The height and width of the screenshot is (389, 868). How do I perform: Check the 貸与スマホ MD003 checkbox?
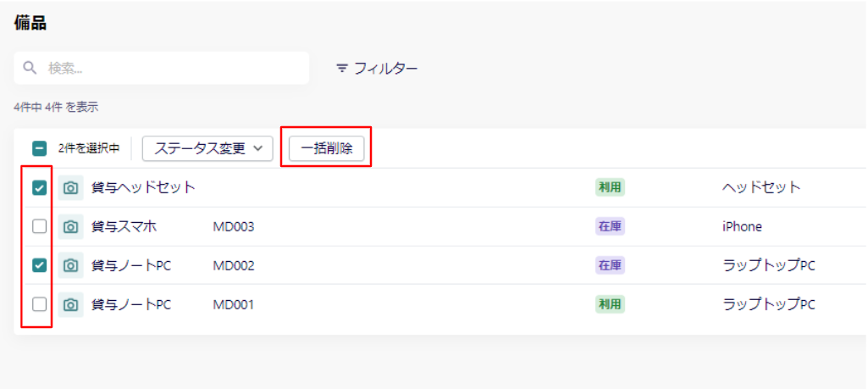39,226
